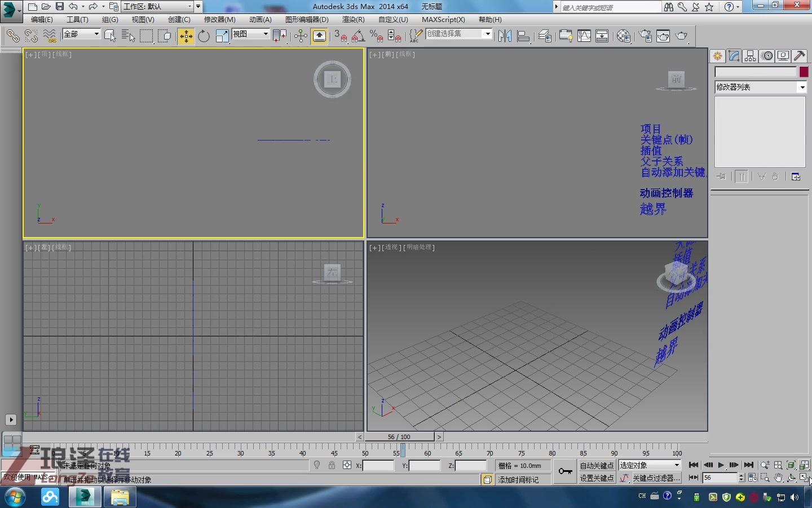Activate the Select and Rotate tool

(204, 36)
